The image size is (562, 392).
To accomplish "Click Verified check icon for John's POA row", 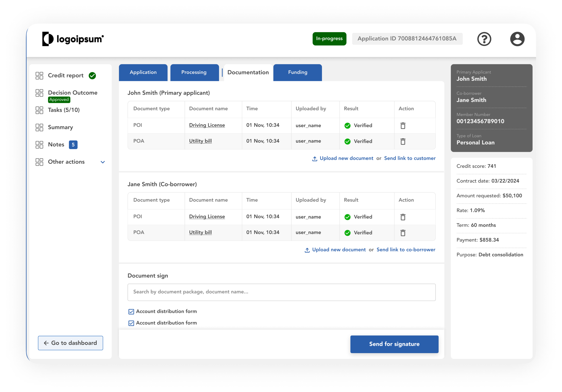I will click(347, 141).
